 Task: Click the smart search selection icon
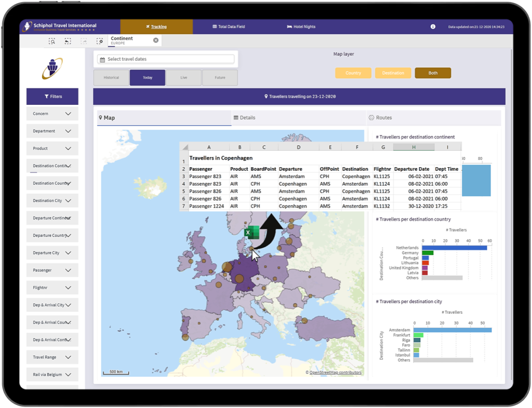pos(52,41)
